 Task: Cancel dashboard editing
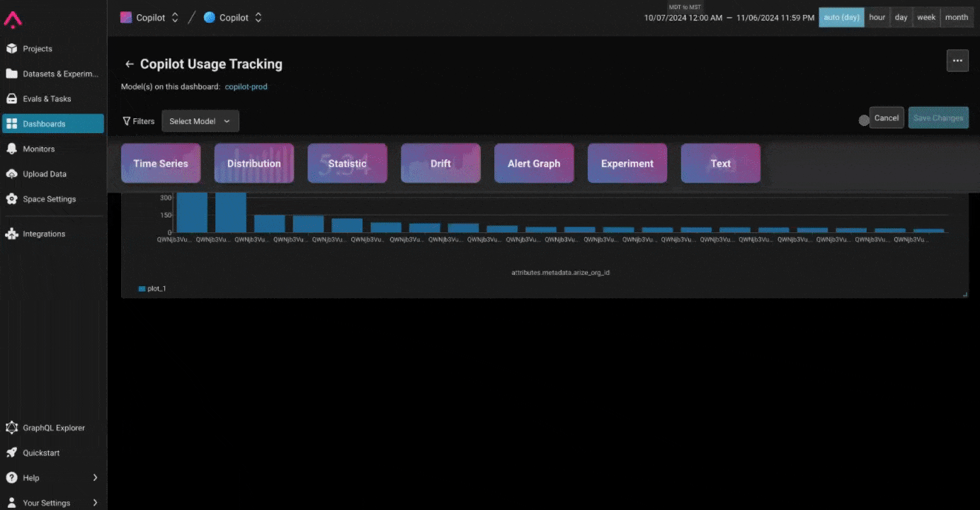coord(887,118)
